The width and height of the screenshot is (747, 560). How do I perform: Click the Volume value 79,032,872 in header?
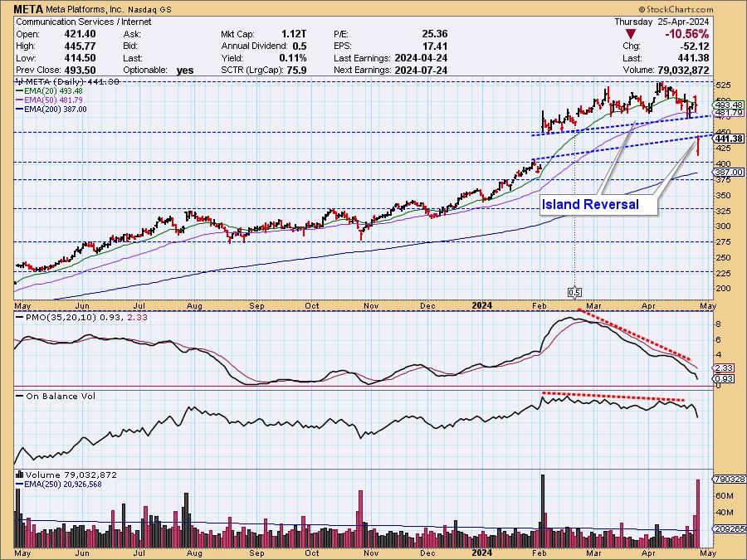pyautogui.click(x=682, y=70)
